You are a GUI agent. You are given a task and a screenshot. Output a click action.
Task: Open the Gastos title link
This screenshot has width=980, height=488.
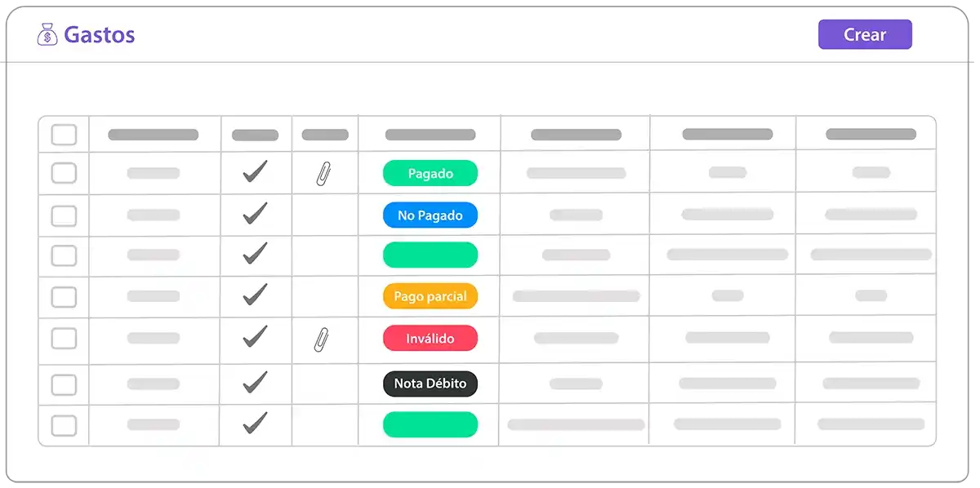tap(99, 35)
